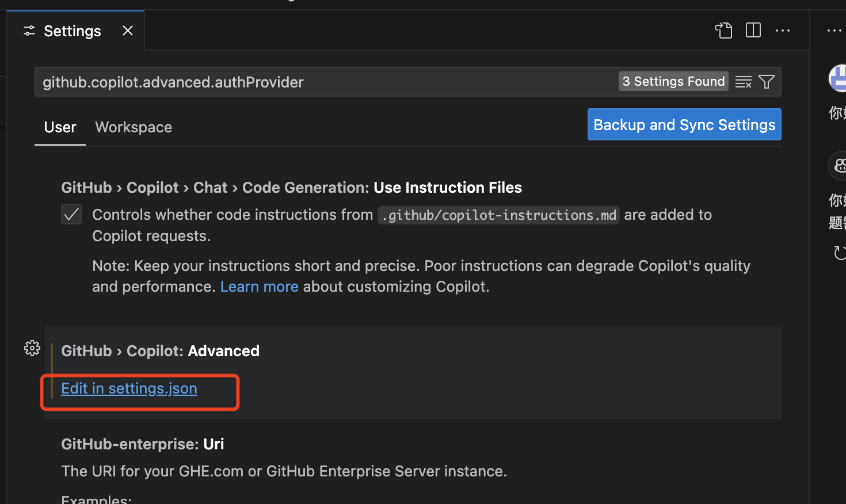This screenshot has width=846, height=504.
Task: Open Learn more link about customizing Copilot
Action: 259,287
